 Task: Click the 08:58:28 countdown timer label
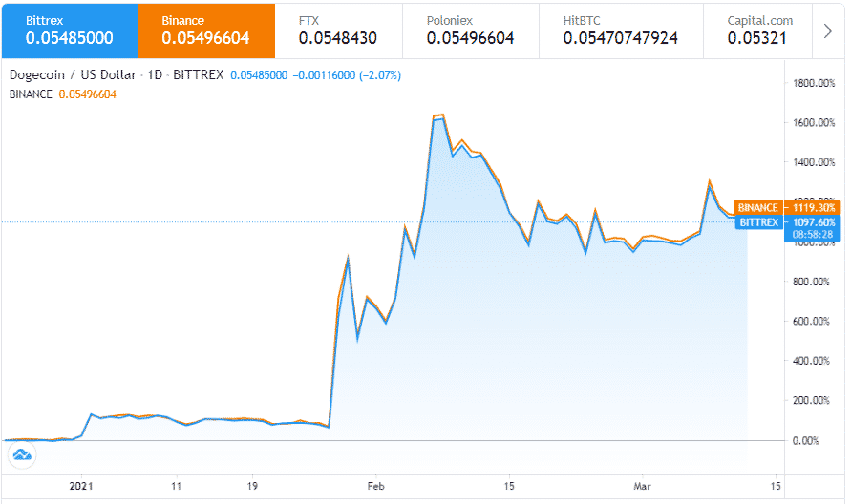click(813, 235)
